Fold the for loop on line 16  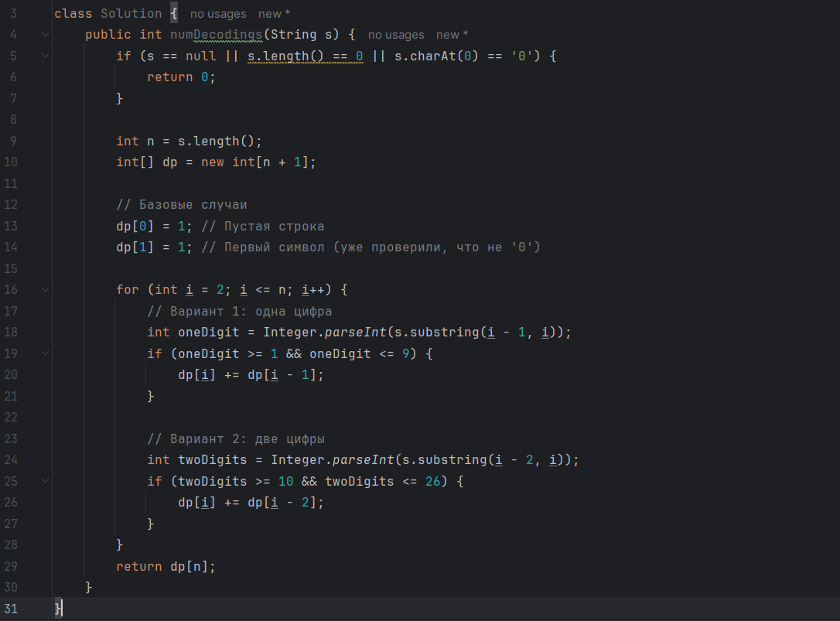(x=46, y=290)
